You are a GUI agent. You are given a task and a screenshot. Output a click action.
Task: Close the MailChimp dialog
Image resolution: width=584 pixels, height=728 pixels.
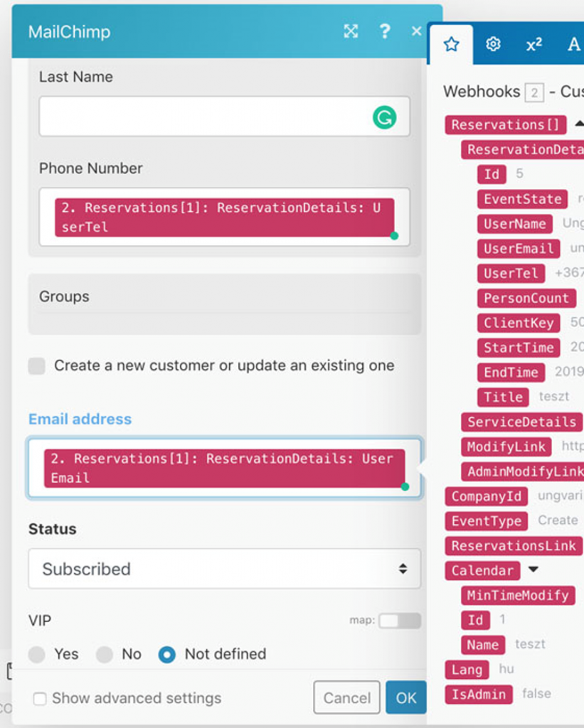pyautogui.click(x=416, y=31)
